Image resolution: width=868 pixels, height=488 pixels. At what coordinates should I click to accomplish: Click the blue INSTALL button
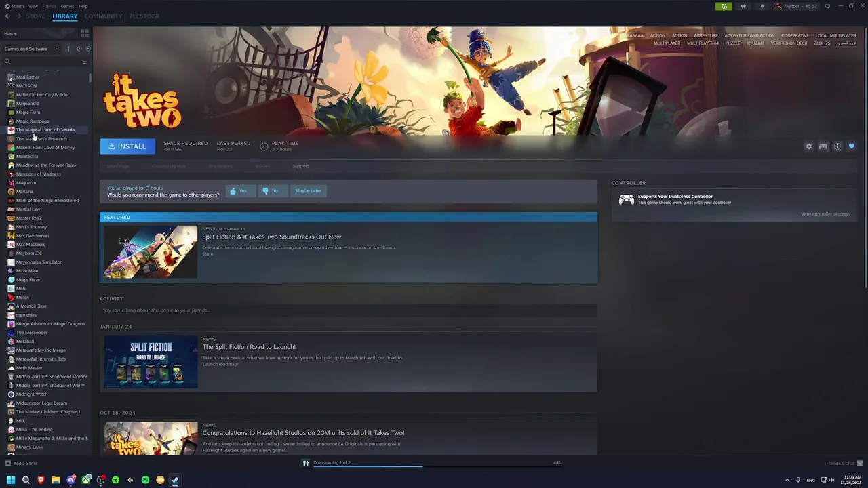pyautogui.click(x=127, y=146)
